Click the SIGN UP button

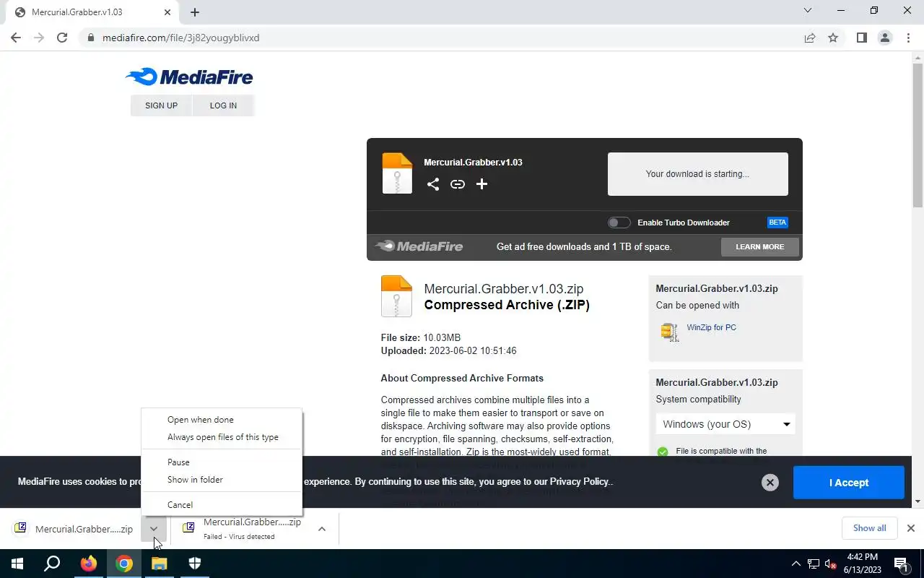[161, 105]
